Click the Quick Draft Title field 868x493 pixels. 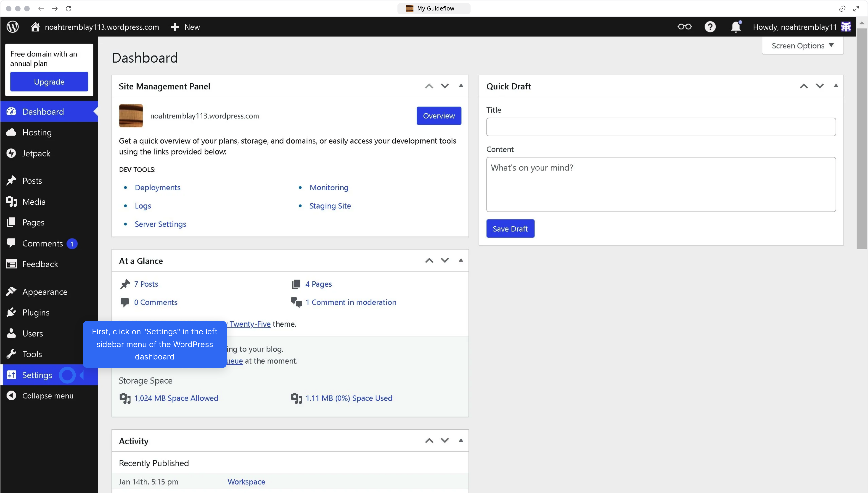661,127
